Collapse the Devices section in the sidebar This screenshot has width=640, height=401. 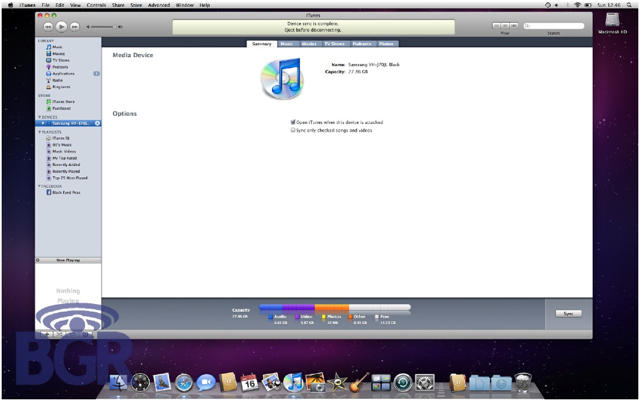click(x=38, y=116)
